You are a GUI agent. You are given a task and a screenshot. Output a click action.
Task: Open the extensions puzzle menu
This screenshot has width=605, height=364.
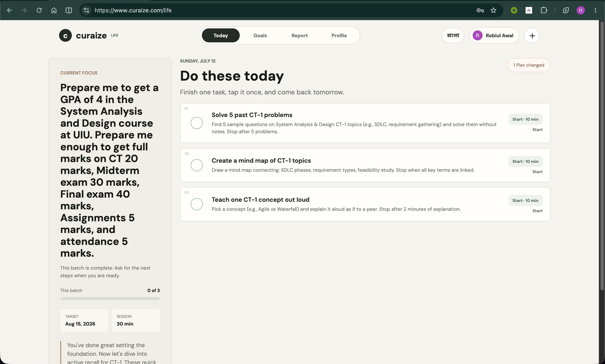click(544, 10)
